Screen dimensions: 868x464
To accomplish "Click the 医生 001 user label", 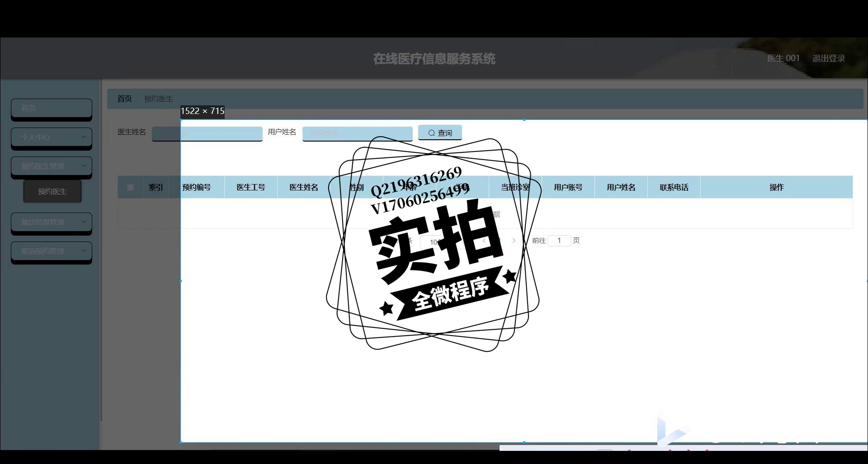I will click(x=783, y=58).
